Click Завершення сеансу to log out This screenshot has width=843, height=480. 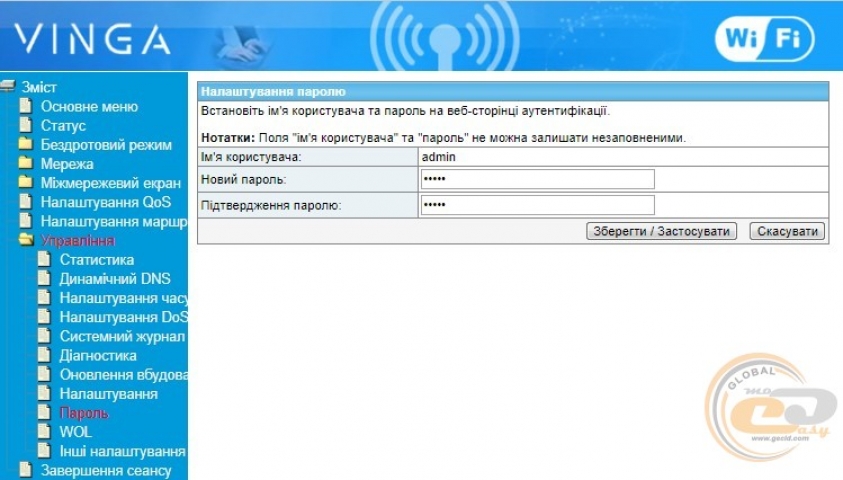coord(106,471)
